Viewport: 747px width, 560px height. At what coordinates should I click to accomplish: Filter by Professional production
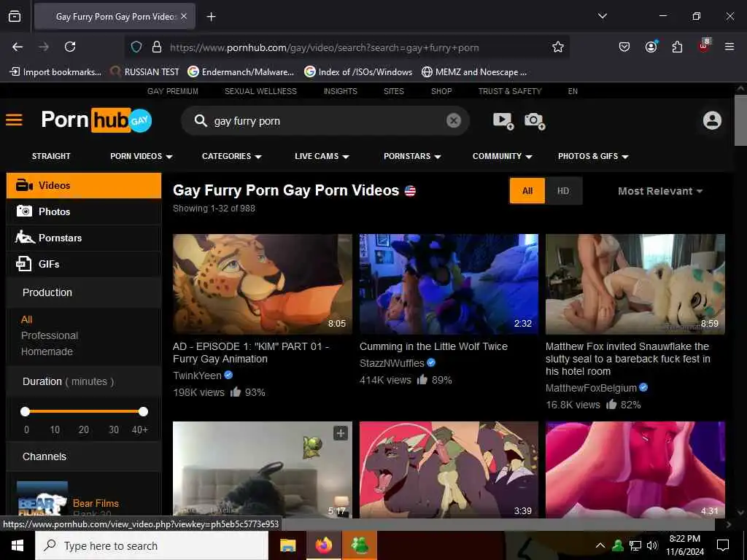pyautogui.click(x=50, y=335)
